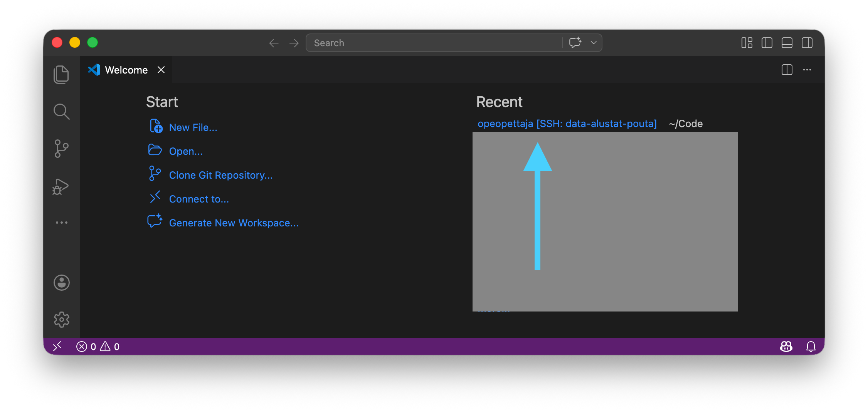Open the Problems errors and warnings indicator
Image resolution: width=868 pixels, height=412 pixels.
click(98, 347)
